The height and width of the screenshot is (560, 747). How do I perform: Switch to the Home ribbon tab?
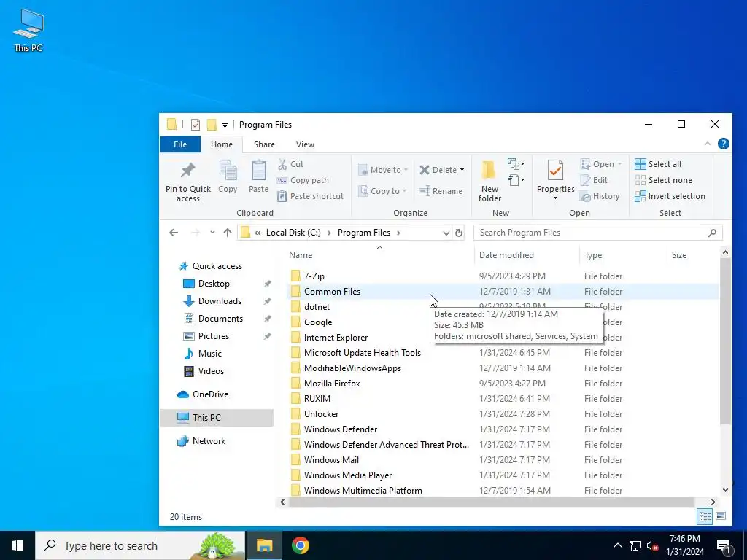click(x=222, y=144)
